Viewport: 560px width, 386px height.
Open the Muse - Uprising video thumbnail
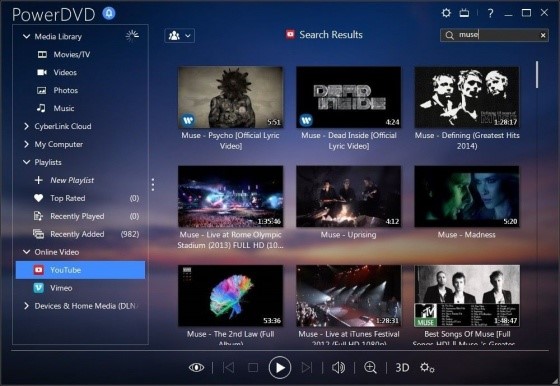349,196
